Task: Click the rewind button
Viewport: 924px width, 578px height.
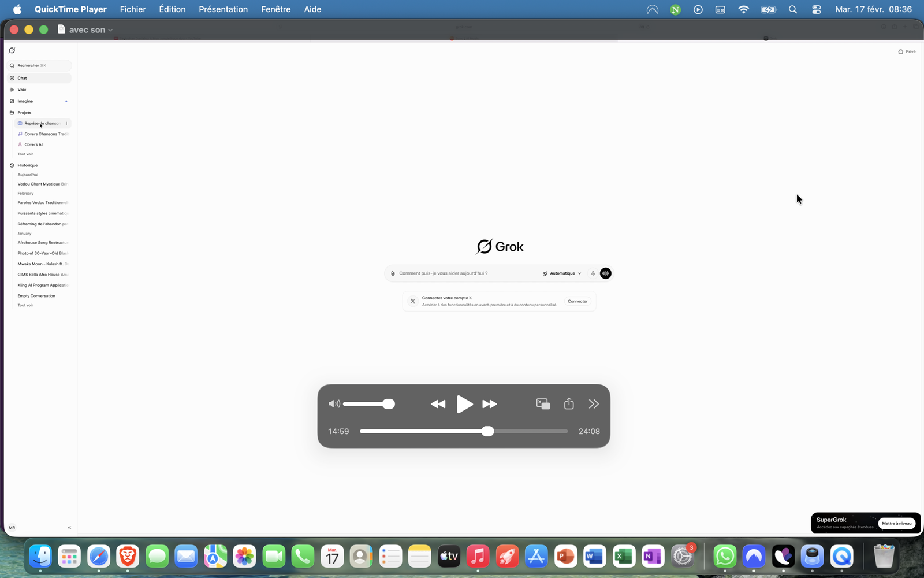Action: pos(438,404)
